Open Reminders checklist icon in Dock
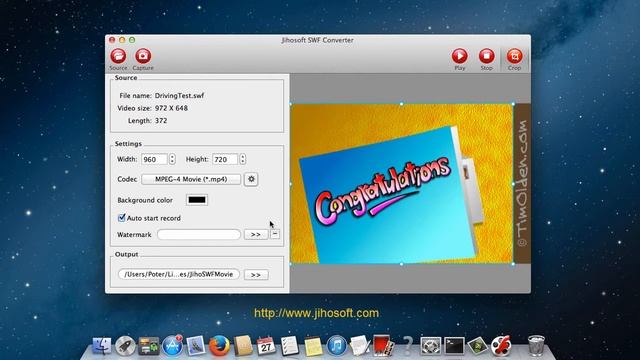 tap(290, 346)
